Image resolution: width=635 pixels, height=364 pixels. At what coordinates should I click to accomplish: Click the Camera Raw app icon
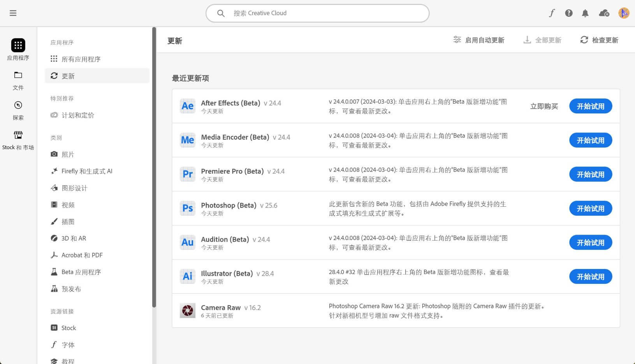(x=187, y=310)
